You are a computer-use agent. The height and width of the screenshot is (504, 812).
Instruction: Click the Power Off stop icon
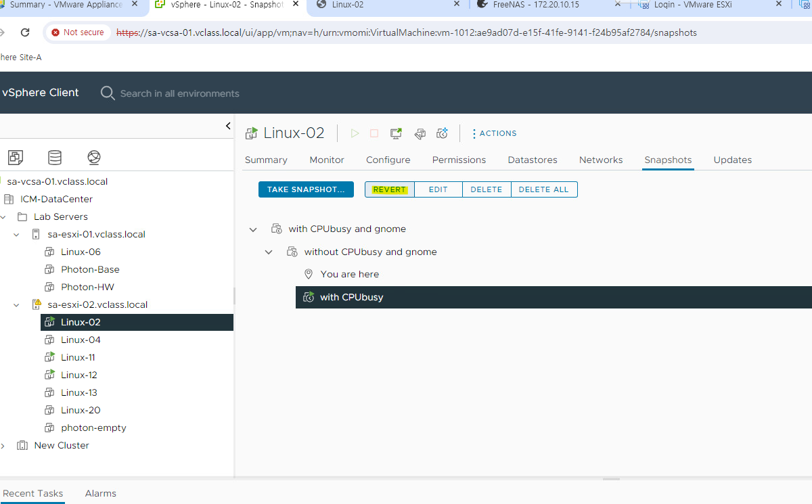click(x=374, y=133)
